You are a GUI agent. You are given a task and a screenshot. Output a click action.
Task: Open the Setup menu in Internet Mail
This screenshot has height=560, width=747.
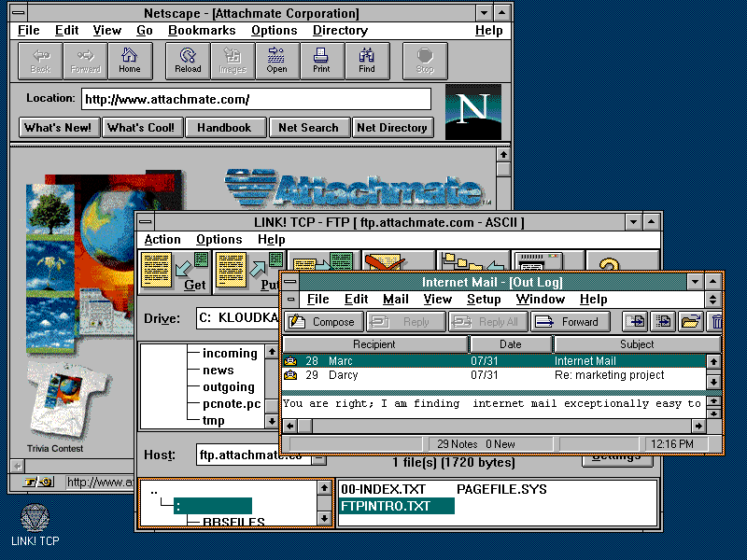click(x=484, y=299)
